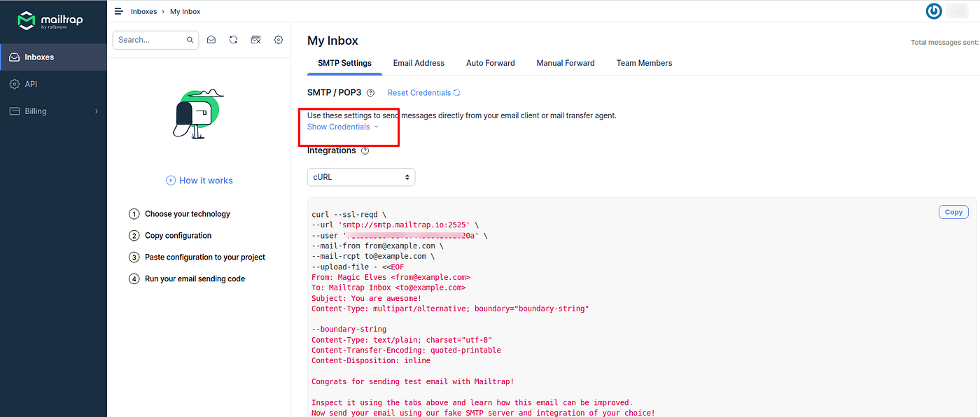
Task: Click the --mail-rcpt to@example.com line
Action: (373, 257)
